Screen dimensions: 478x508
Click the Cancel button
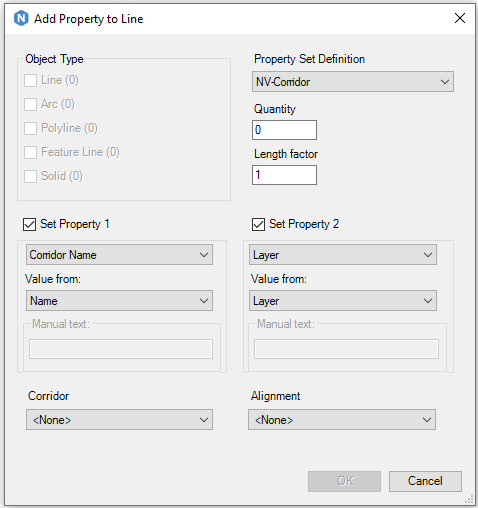click(x=425, y=481)
